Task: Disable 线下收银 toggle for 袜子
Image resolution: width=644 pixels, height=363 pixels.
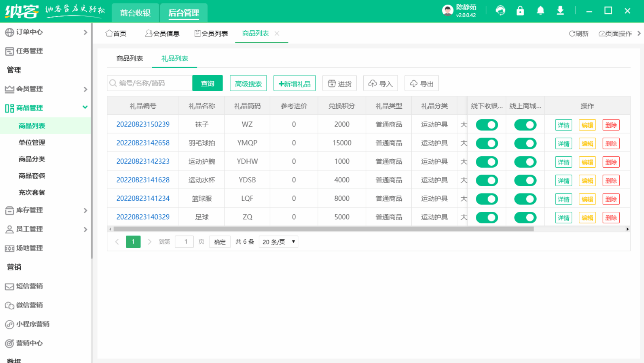Action: [x=487, y=124]
